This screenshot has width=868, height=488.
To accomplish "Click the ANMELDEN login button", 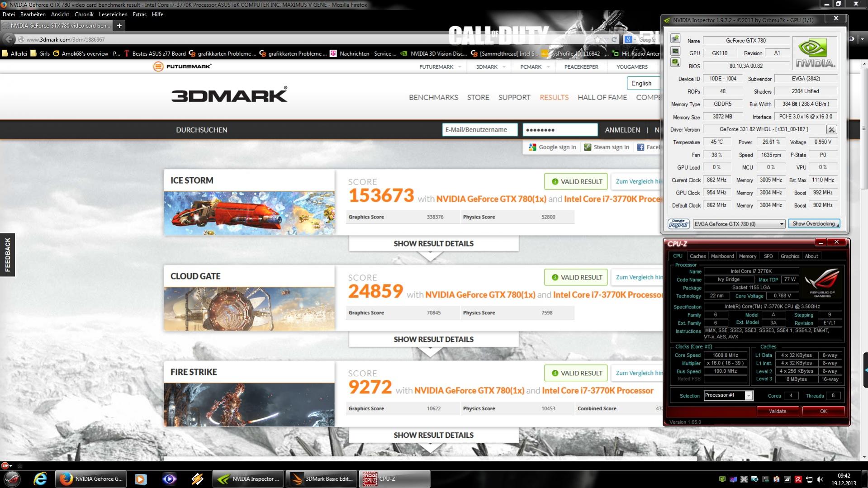I will point(622,130).
